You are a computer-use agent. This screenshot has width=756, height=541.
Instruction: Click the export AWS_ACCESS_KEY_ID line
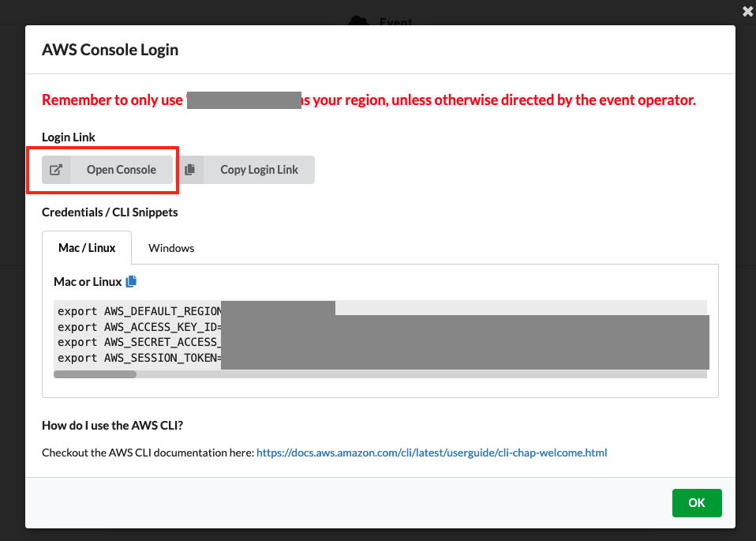pyautogui.click(x=140, y=327)
